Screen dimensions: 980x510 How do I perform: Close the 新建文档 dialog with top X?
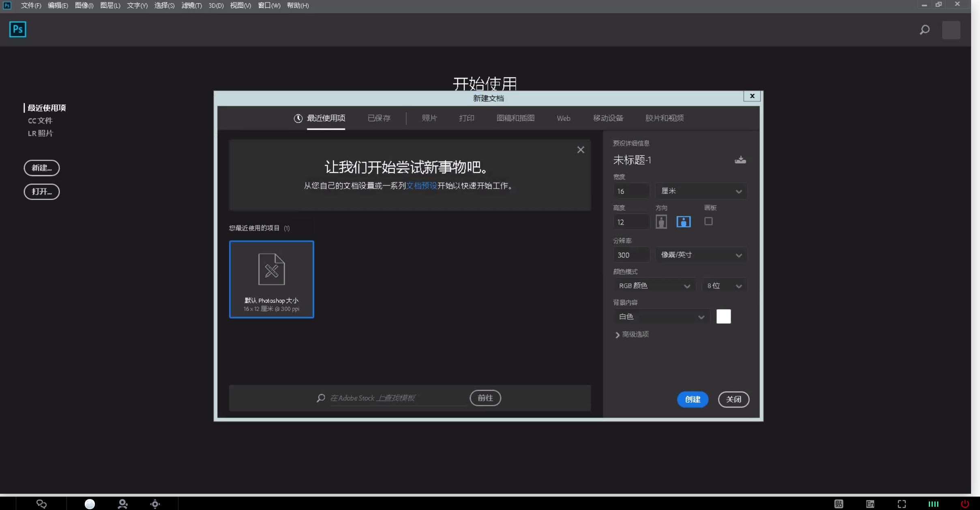pos(752,96)
